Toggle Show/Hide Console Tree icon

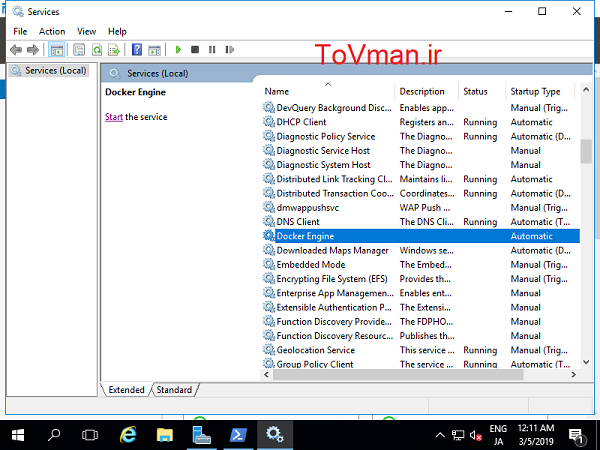[x=57, y=50]
